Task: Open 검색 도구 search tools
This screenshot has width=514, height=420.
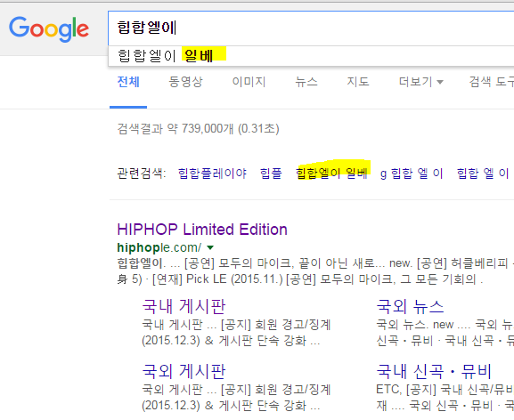Action: coord(491,82)
